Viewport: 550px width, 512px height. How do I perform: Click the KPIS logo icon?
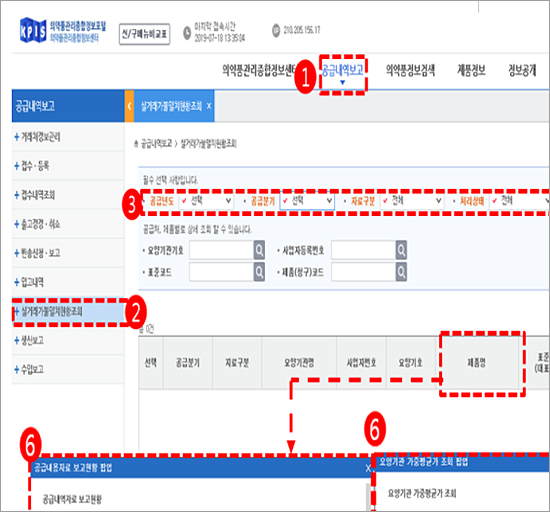coord(33,30)
